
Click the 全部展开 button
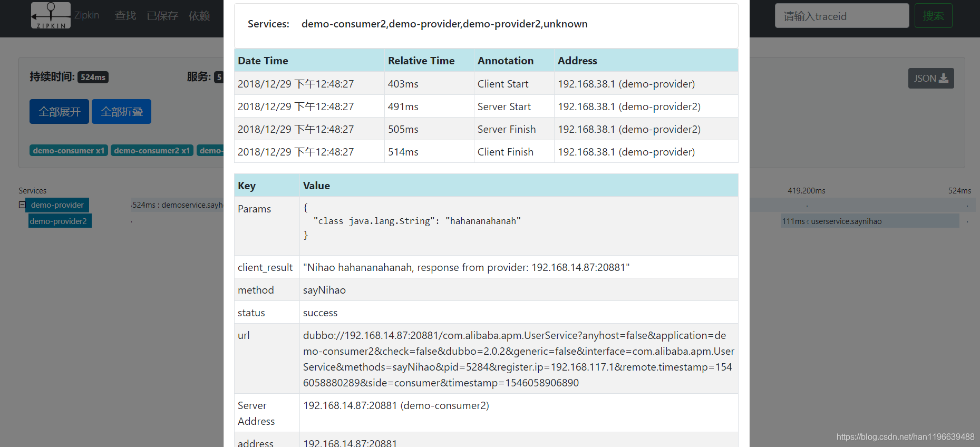pos(59,112)
